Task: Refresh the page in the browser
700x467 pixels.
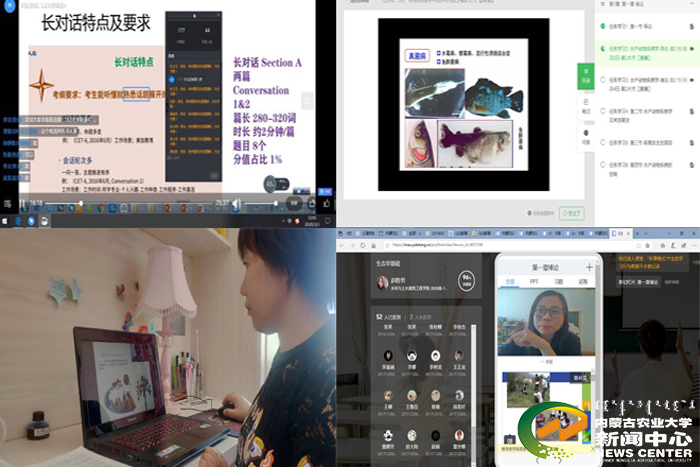Action: [362, 245]
